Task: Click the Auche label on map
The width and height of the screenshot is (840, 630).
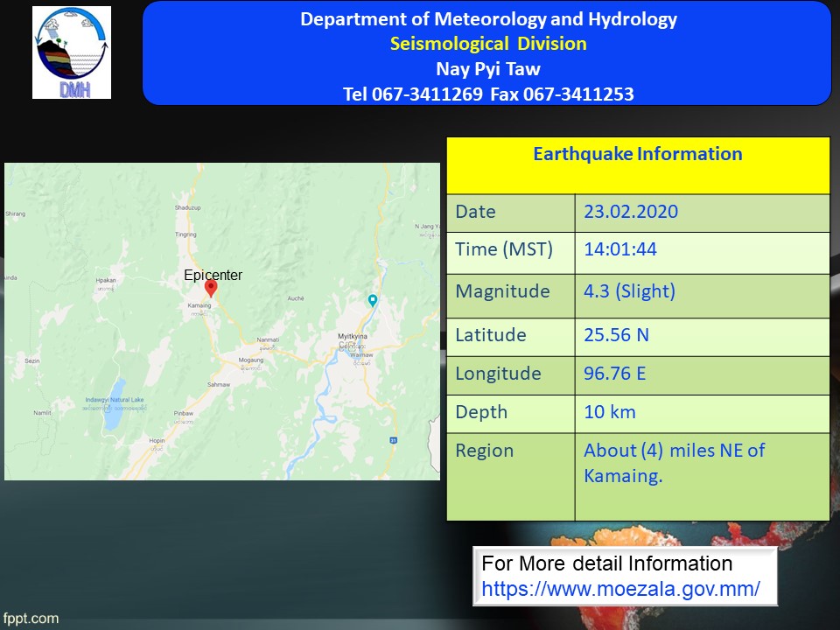Action: pyautogui.click(x=296, y=298)
